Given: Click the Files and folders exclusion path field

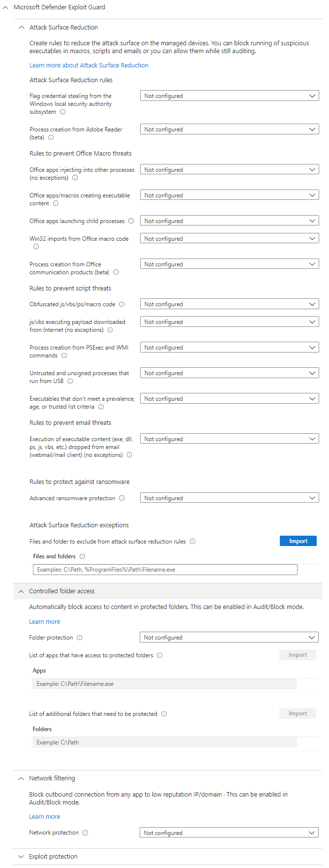Looking at the screenshot, I should pyautogui.click(x=165, y=570).
